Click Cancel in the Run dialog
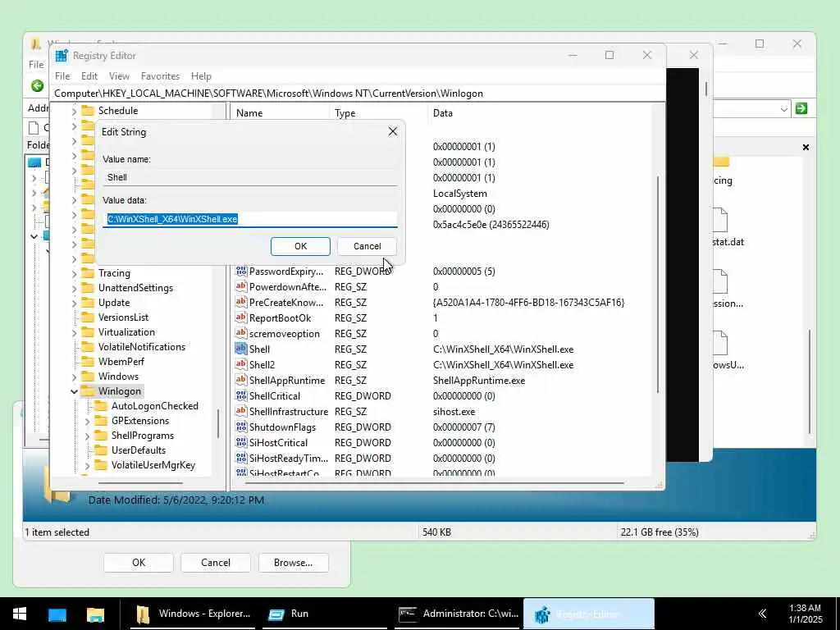Viewport: 840px width, 630px height. click(216, 563)
